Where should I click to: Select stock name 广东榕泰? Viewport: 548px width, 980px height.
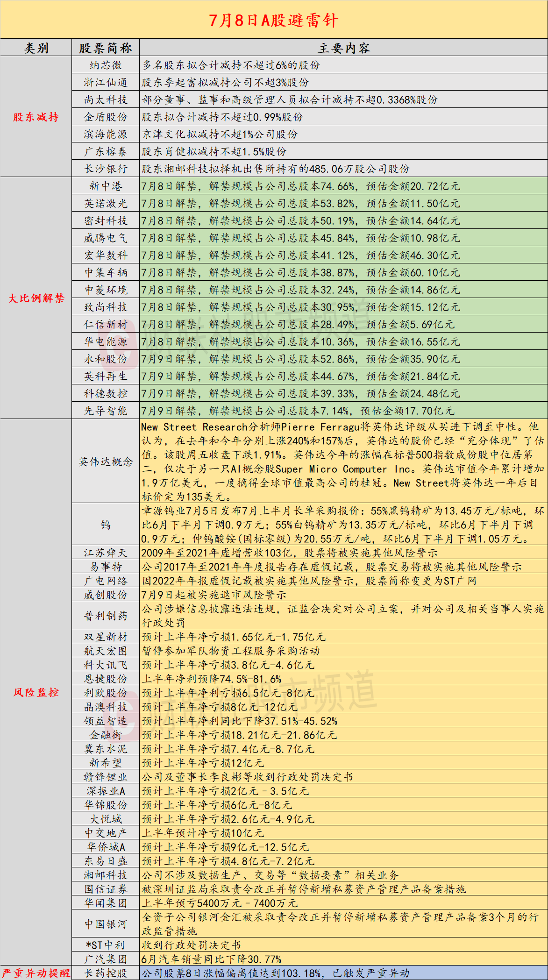[x=106, y=151]
